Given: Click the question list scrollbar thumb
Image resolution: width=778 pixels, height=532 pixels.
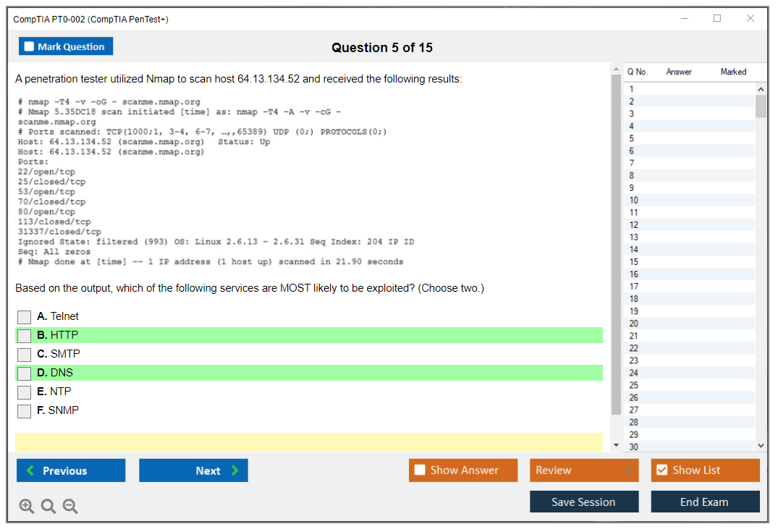Looking at the screenshot, I should point(761,106).
